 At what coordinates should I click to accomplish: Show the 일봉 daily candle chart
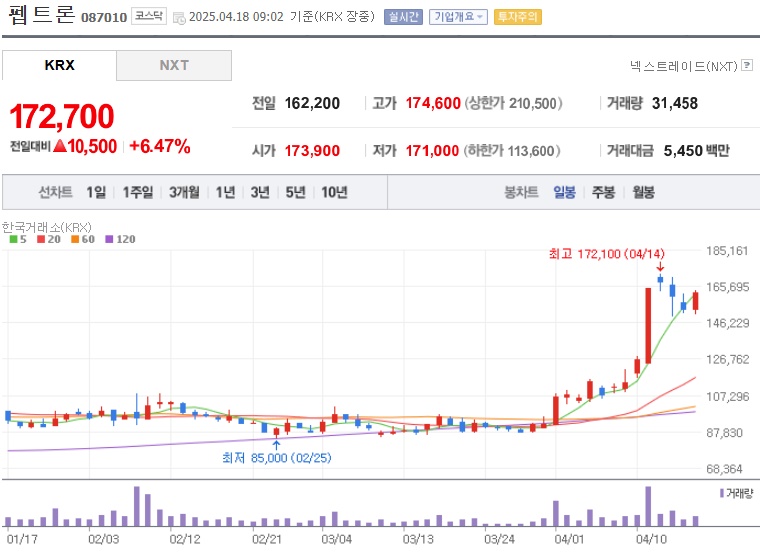565,192
